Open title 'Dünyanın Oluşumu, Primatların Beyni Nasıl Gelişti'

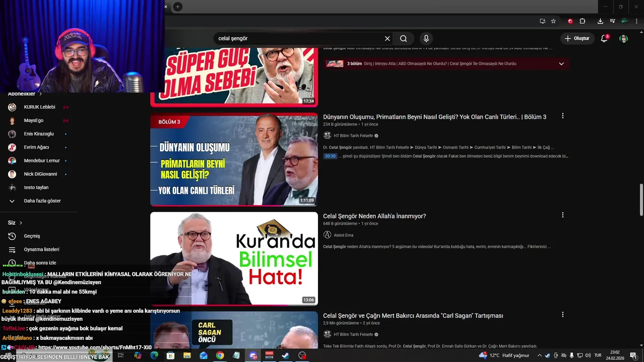coord(434,117)
